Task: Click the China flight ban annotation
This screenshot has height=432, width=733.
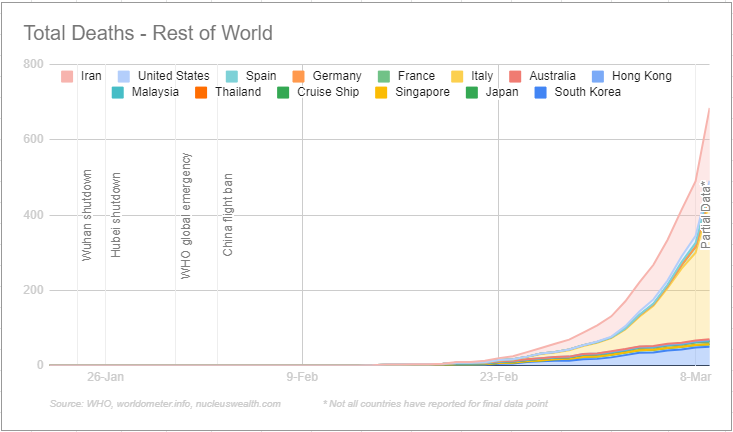Action: pyautogui.click(x=228, y=215)
